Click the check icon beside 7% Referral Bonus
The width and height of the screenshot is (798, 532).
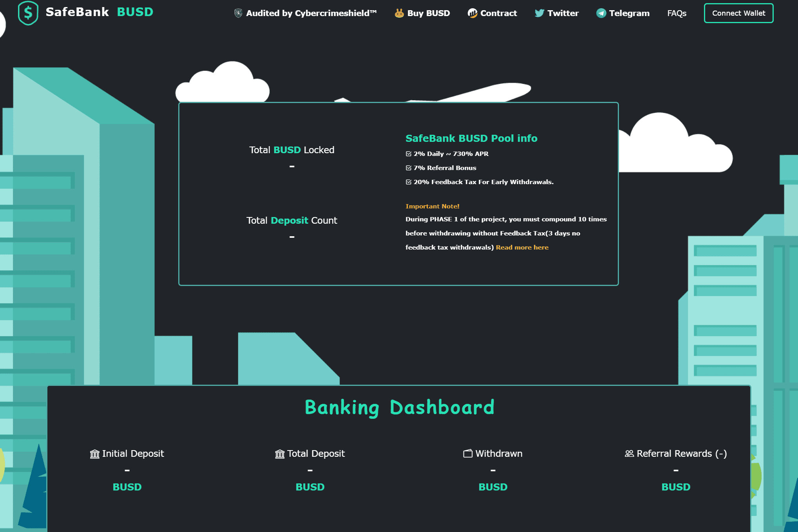click(409, 168)
